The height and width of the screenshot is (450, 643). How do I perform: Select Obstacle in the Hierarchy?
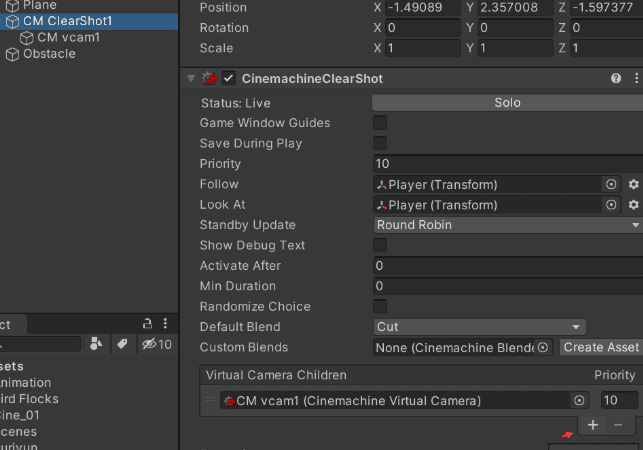(48, 54)
